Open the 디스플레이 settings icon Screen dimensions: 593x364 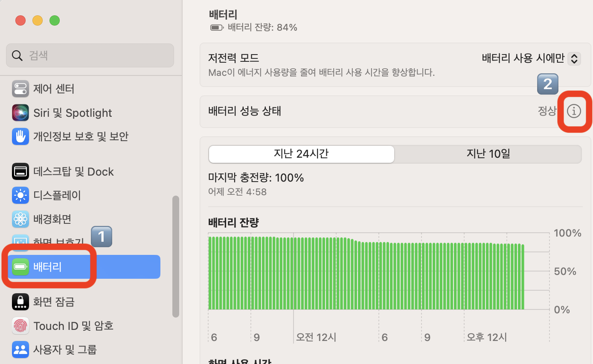[x=20, y=195]
